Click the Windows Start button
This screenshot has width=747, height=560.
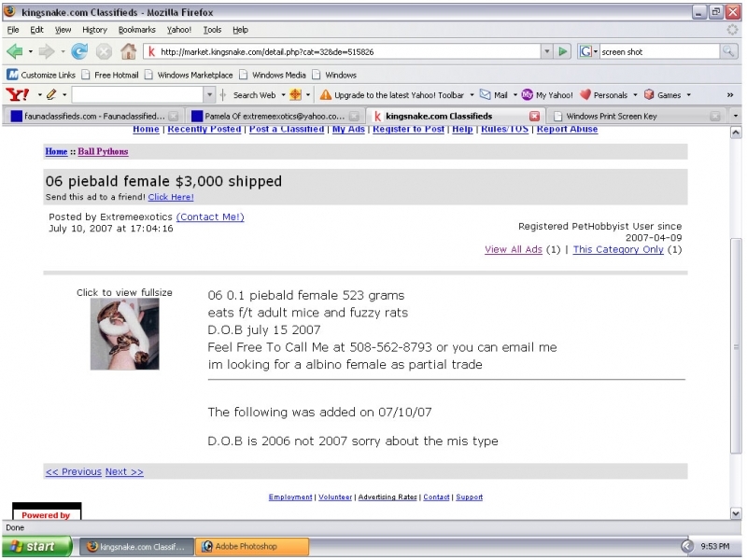pyautogui.click(x=37, y=546)
